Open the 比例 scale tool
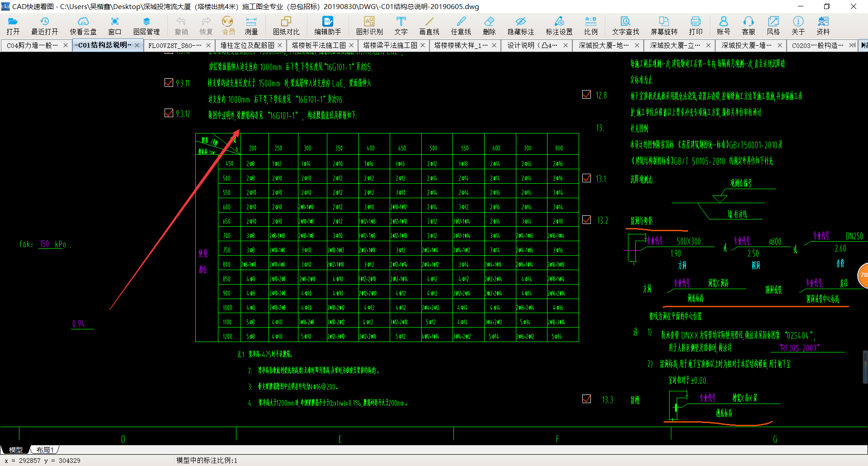Screen dimensions: 868x466 tap(591, 26)
